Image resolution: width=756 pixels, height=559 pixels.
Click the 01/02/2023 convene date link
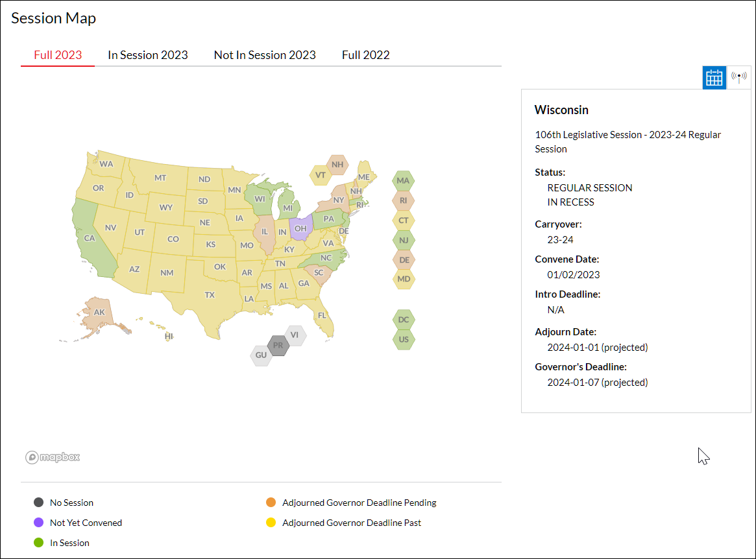(x=573, y=274)
